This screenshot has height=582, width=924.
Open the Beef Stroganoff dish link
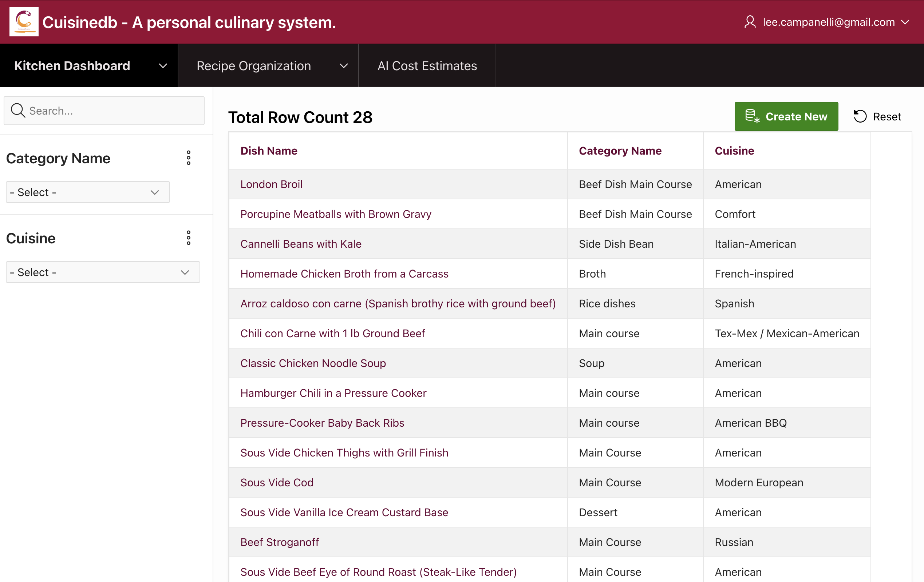click(x=279, y=542)
